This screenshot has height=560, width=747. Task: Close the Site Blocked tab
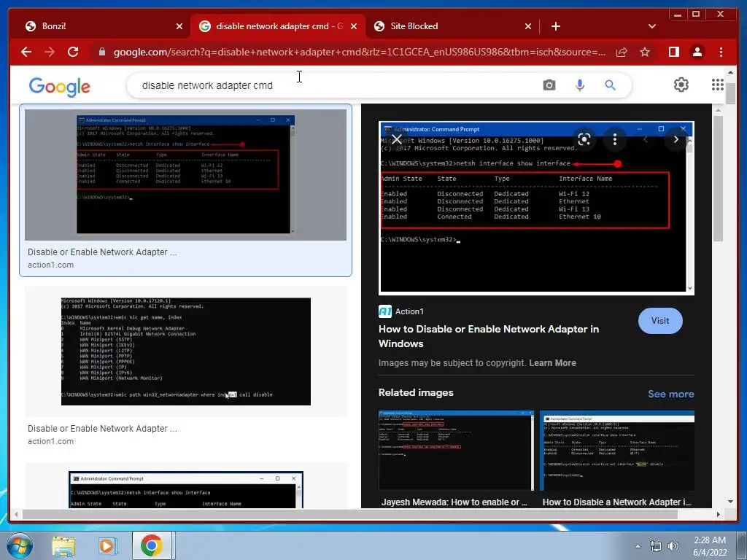point(528,26)
